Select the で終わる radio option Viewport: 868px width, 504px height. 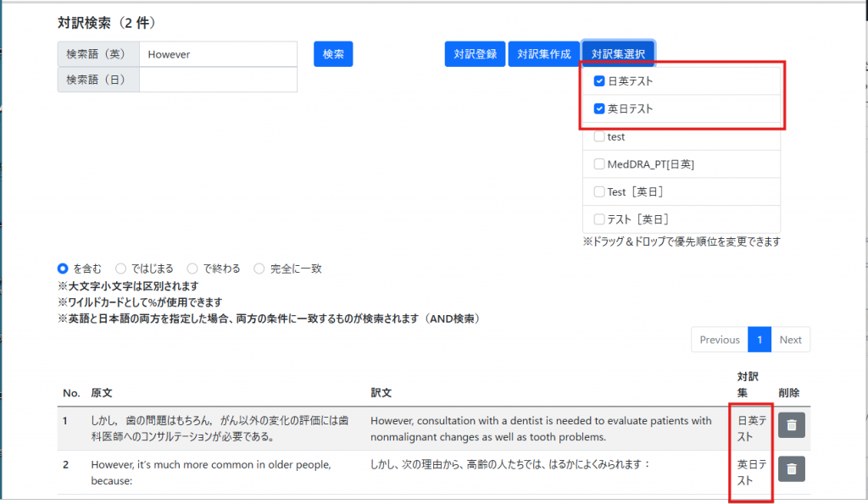192,269
